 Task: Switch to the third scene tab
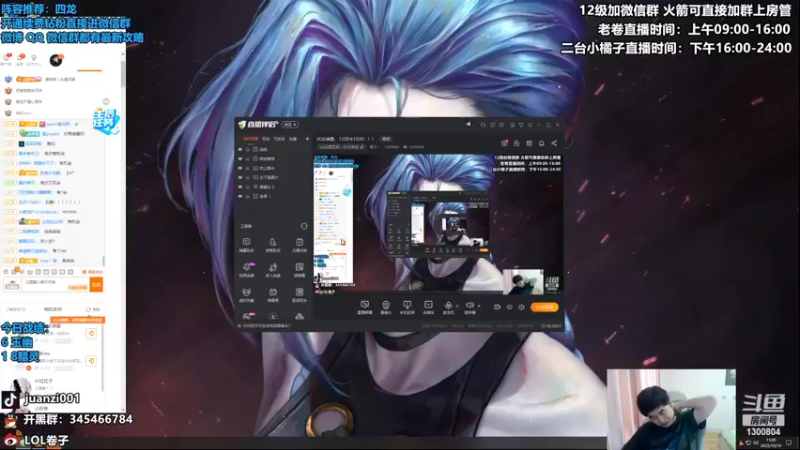[279, 139]
